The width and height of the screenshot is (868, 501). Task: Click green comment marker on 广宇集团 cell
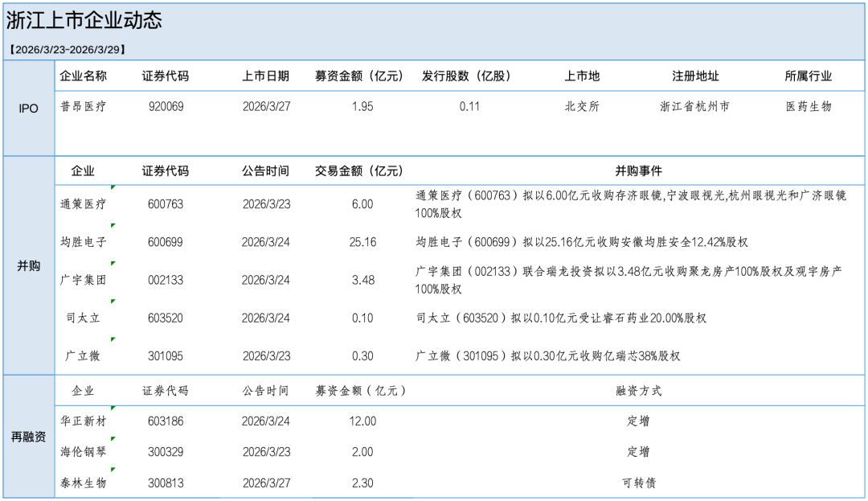(x=113, y=264)
